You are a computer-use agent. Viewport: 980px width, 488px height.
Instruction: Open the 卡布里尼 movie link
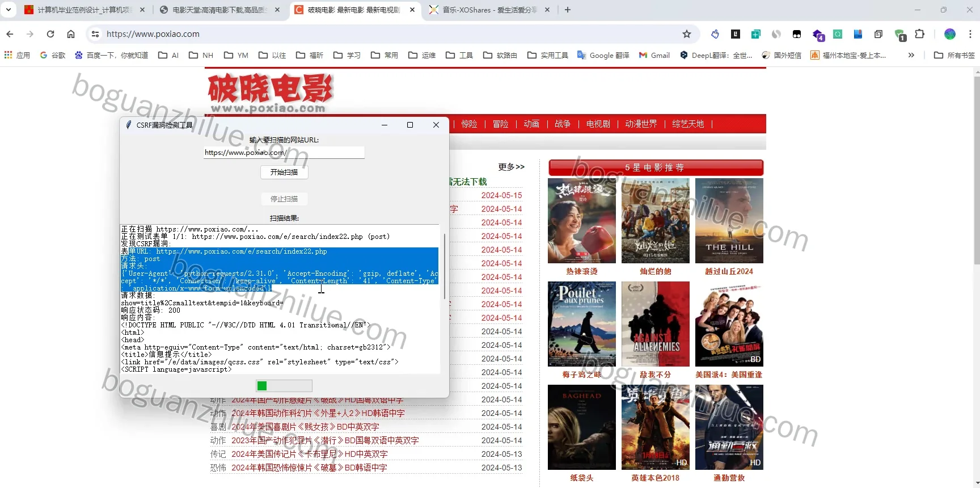(310, 454)
